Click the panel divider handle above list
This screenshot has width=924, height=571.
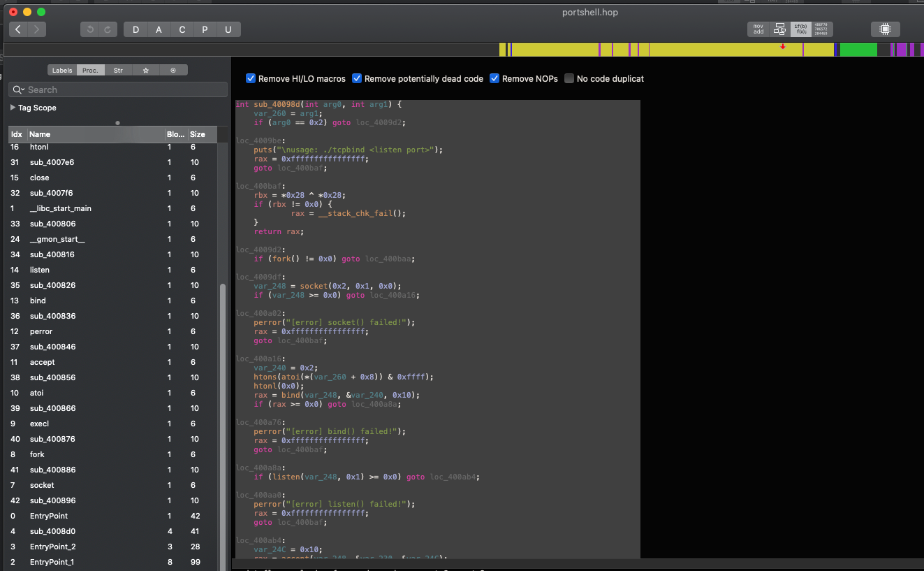[117, 122]
